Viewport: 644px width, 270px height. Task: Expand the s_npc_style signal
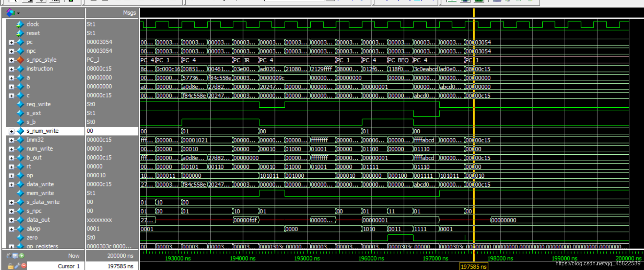coord(11,60)
